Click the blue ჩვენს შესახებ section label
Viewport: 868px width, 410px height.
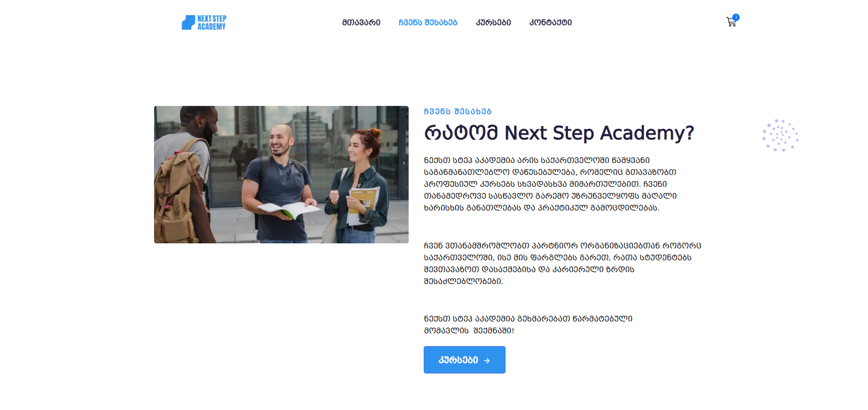click(x=458, y=111)
